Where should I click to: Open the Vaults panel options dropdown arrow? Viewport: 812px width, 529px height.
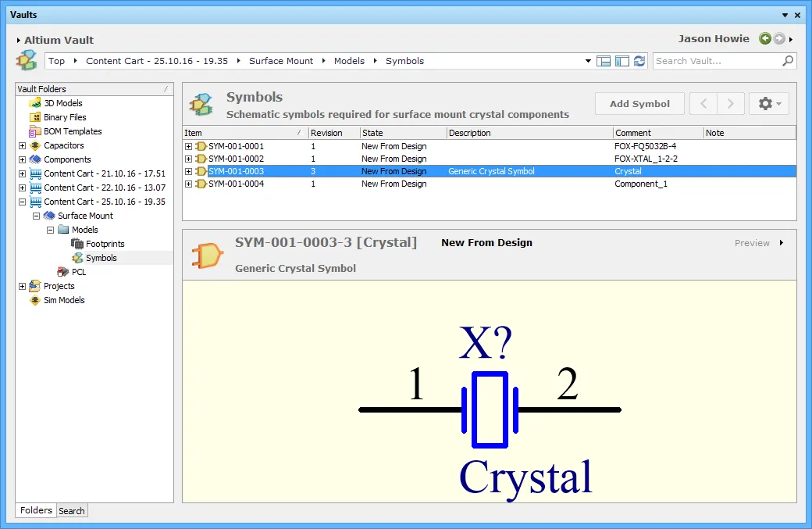[x=785, y=15]
